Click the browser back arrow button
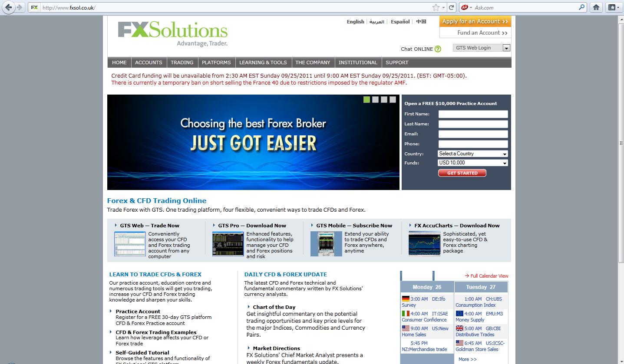The width and height of the screenshot is (624, 364). pos(9,7)
